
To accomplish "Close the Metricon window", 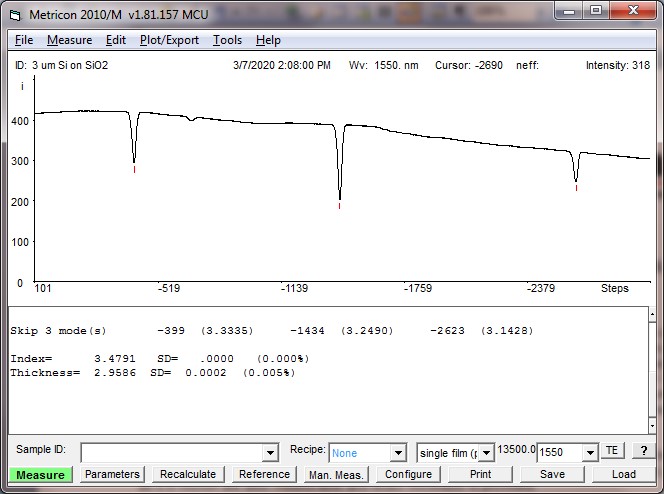I will 633,11.
